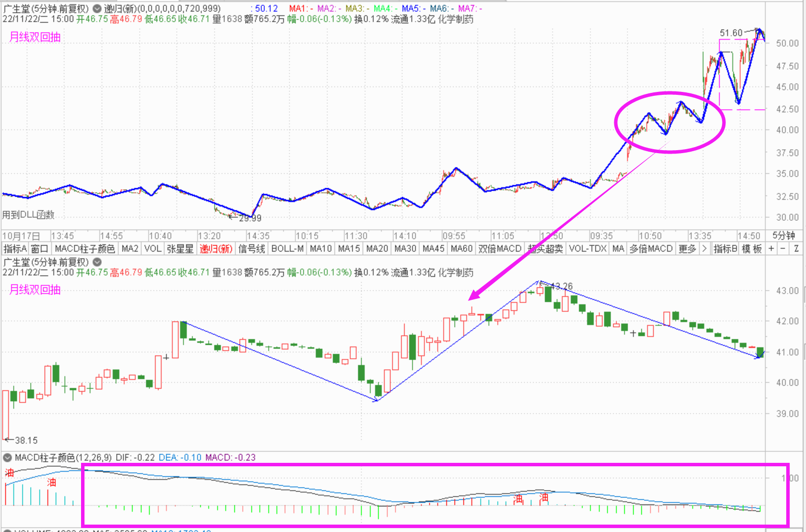The image size is (806, 532).
Task: Open the 更多 indicators menu
Action: (x=687, y=248)
